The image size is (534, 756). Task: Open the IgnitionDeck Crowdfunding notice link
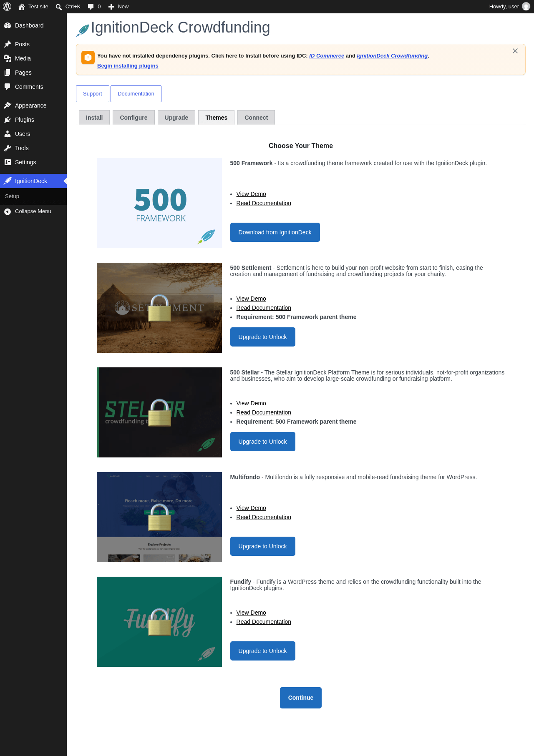392,56
